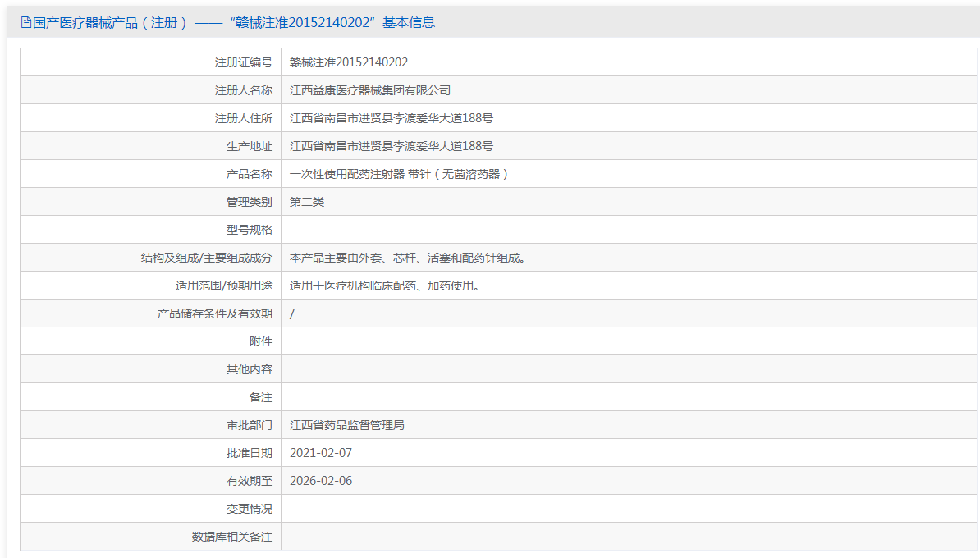Click the 附件 label
The image size is (980, 558).
point(261,342)
